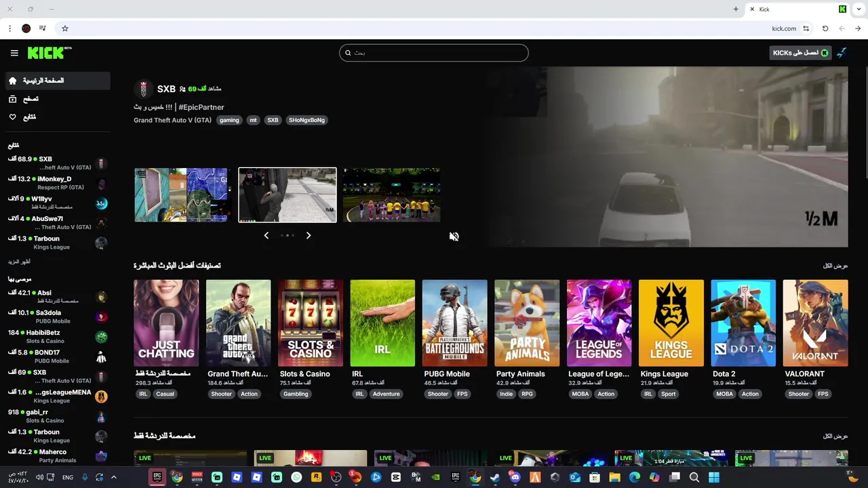
Task: Click the Get KICKs button
Action: pyautogui.click(x=800, y=53)
